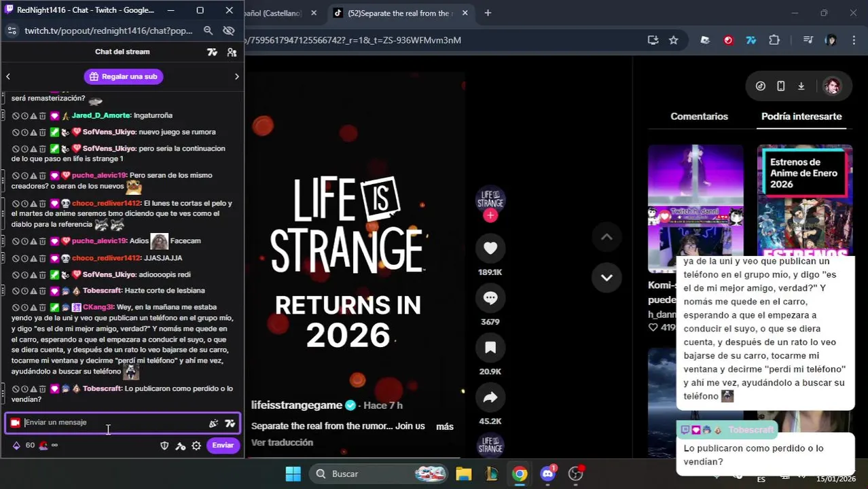868x489 pixels.
Task: Send message with Enviar button
Action: [223, 446]
